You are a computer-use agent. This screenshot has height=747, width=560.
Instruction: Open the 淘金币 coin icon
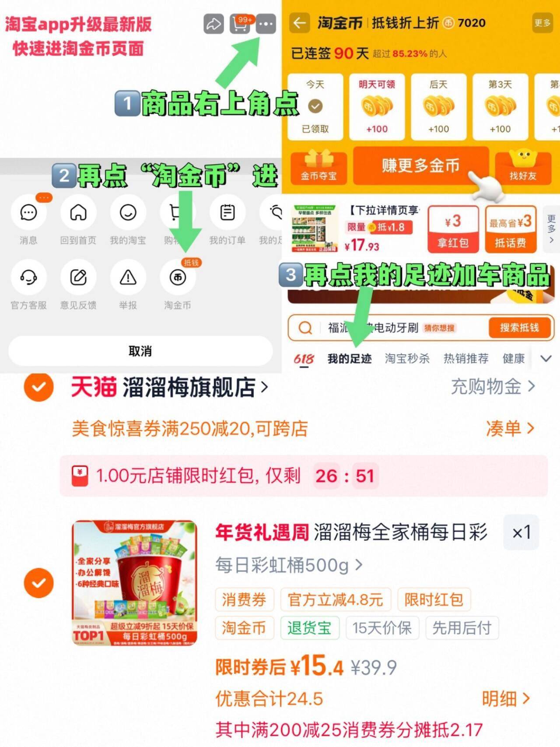[x=178, y=278]
